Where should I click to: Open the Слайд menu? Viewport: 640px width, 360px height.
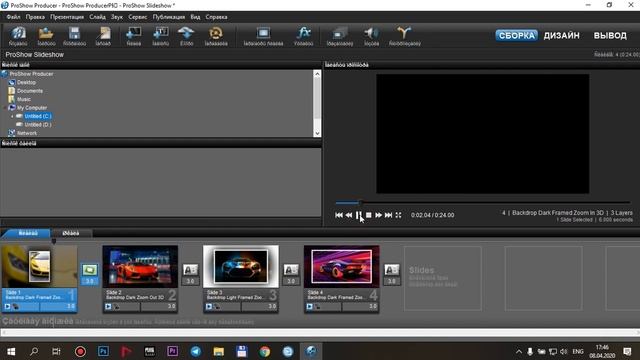tap(98, 17)
